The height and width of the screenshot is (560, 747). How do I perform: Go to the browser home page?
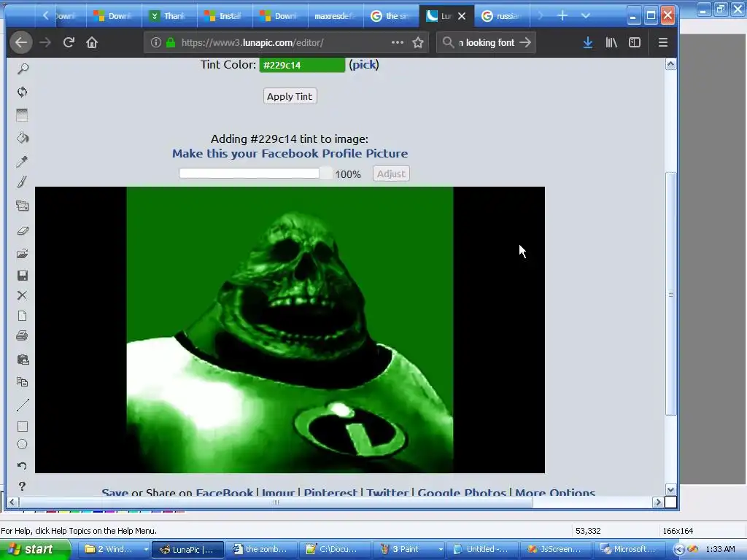(92, 42)
